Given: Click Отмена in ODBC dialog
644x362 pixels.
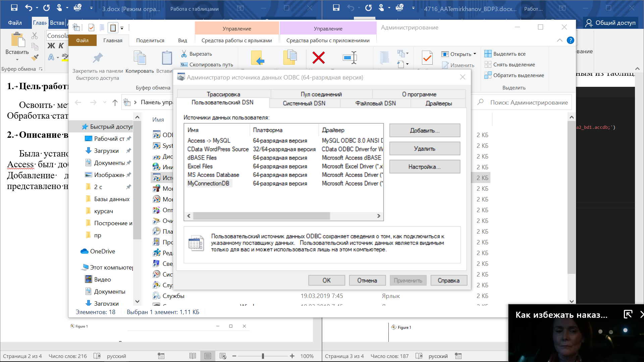Looking at the screenshot, I should (x=367, y=280).
